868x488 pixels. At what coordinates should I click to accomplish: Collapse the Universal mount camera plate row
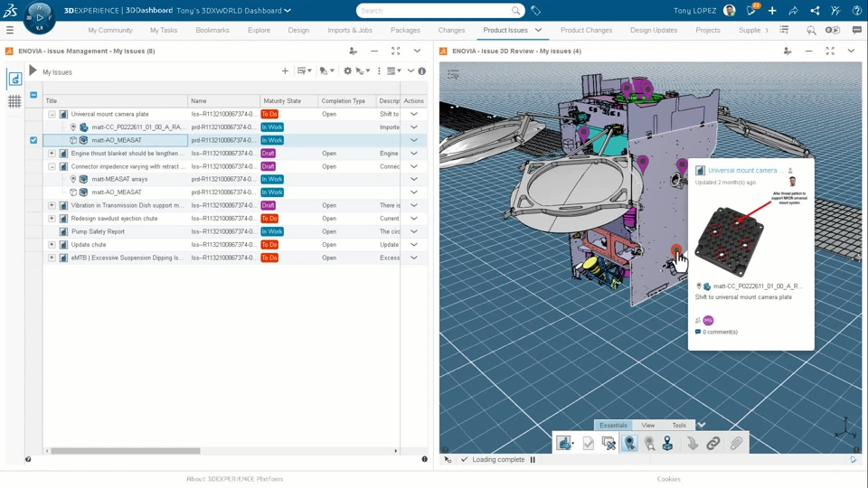point(52,115)
